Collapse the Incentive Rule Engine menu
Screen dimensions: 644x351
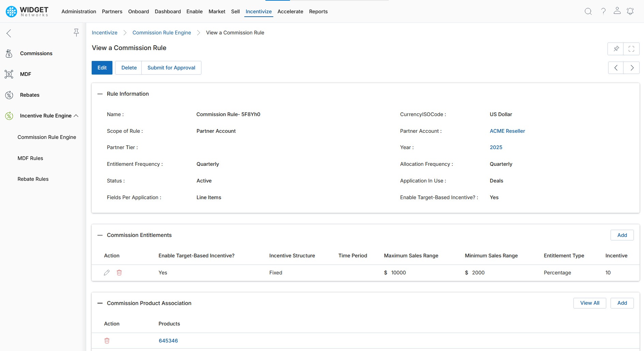click(76, 116)
